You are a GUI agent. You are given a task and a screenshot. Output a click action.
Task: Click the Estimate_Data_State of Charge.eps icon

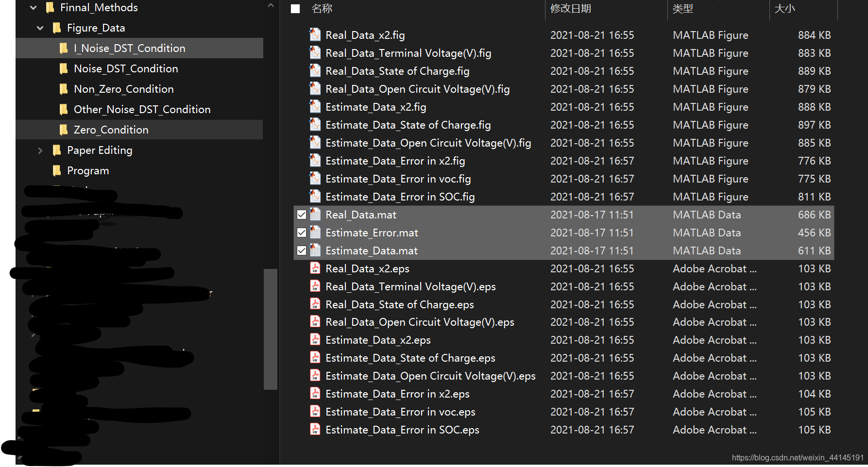coord(315,357)
